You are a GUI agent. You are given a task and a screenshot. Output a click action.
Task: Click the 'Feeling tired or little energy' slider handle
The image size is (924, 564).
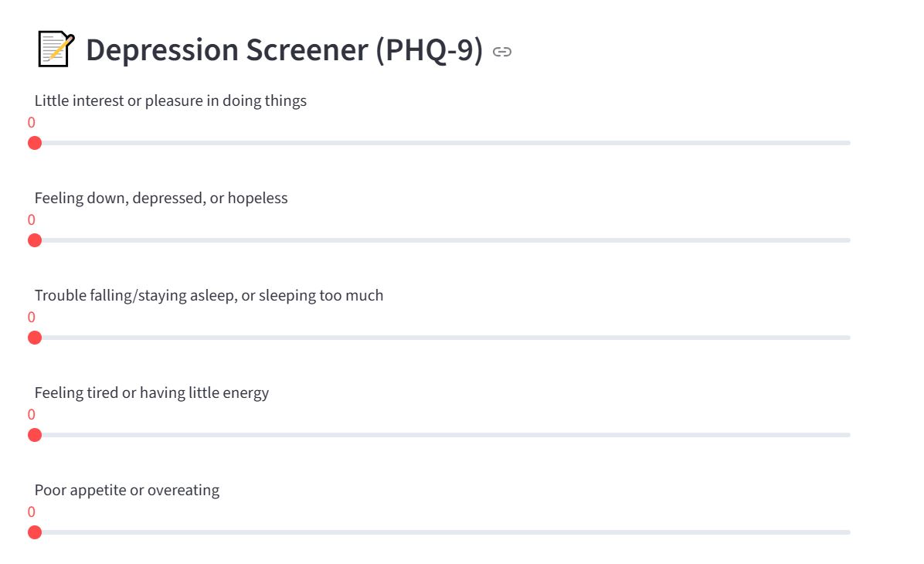click(x=35, y=435)
